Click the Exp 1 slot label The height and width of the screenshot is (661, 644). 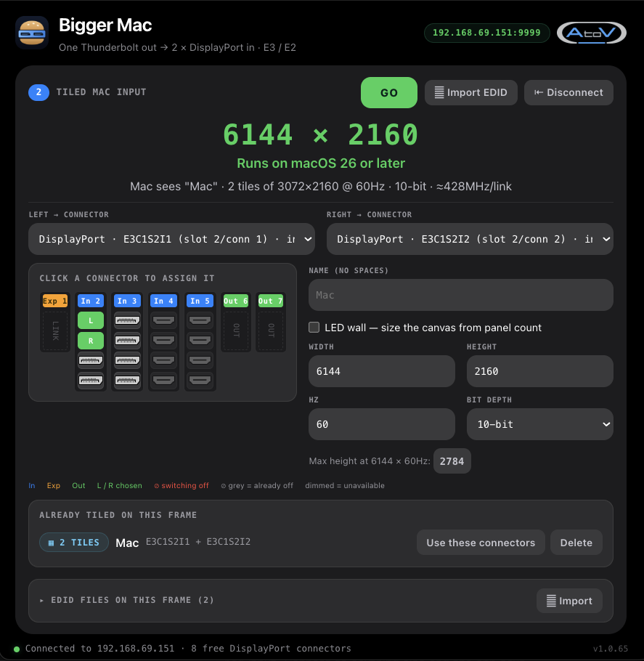tap(54, 301)
